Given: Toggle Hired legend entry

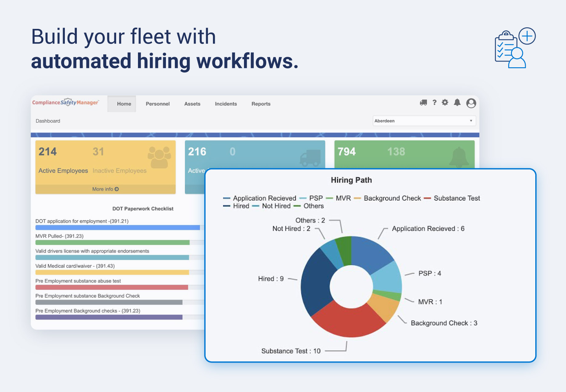Looking at the screenshot, I should pos(236,206).
